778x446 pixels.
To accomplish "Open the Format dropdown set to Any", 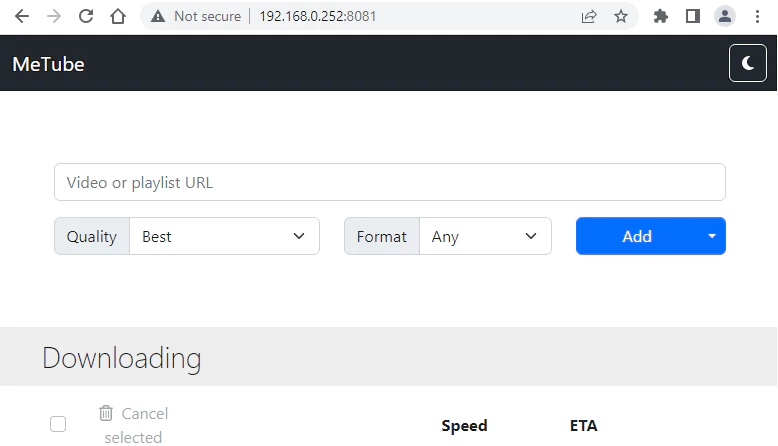I will [485, 237].
